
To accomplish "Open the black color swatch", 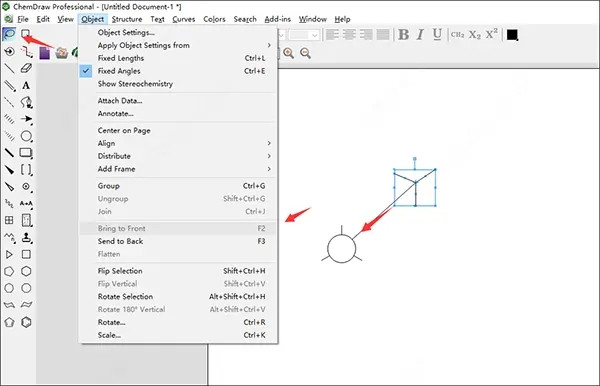I will point(512,35).
